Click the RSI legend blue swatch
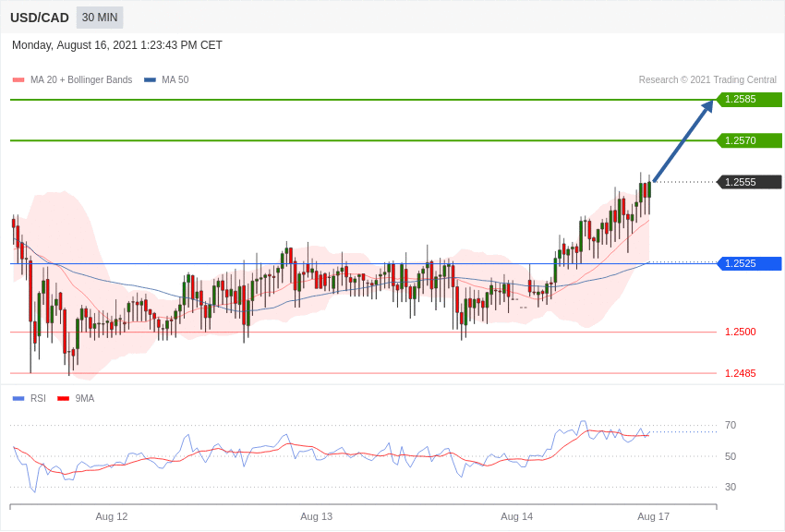785x532 pixels. click(x=18, y=398)
